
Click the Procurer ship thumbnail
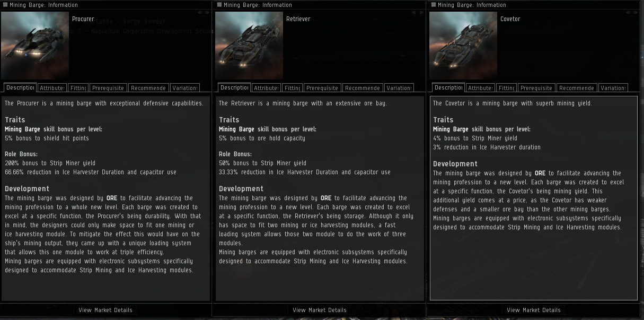(x=35, y=46)
